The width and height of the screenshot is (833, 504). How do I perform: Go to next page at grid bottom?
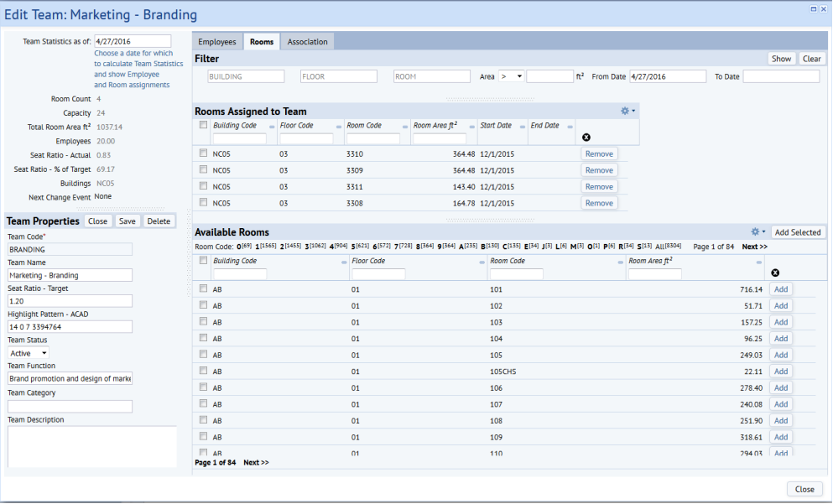pos(256,463)
